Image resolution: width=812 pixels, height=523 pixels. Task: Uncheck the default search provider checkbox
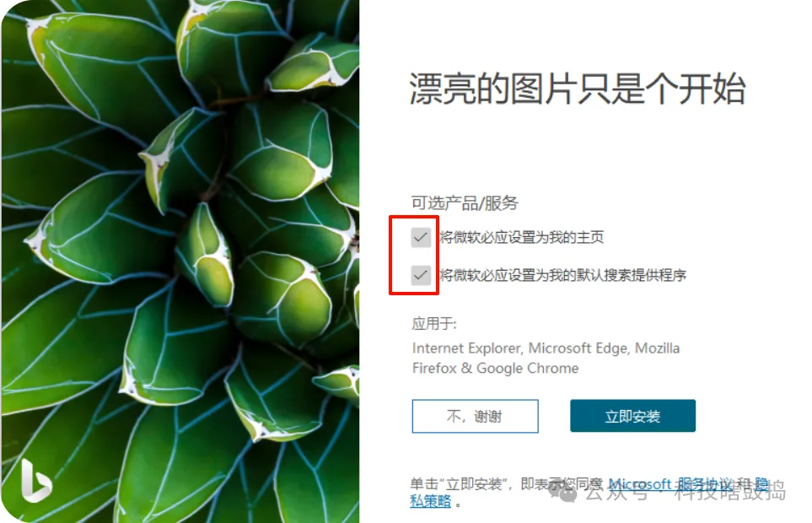coord(421,275)
